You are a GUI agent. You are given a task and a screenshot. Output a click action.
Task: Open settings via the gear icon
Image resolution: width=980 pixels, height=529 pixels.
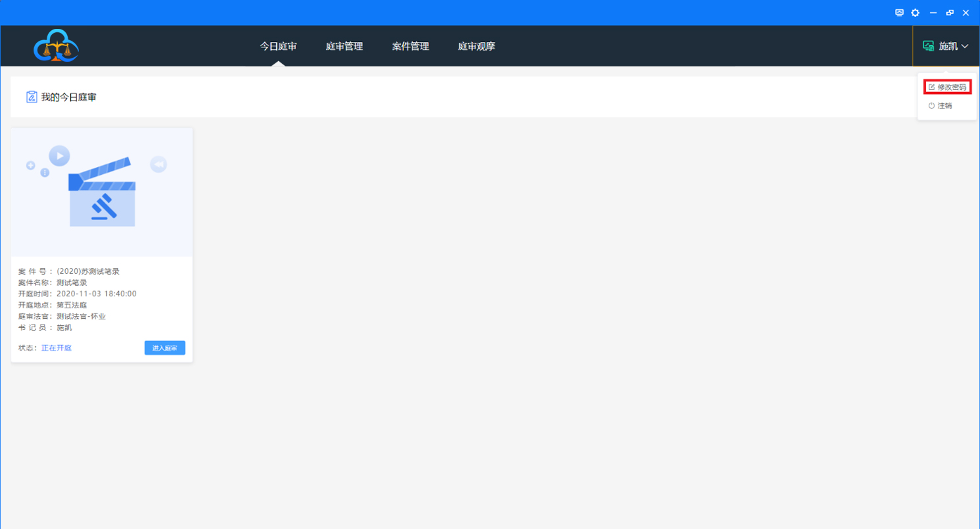point(916,12)
